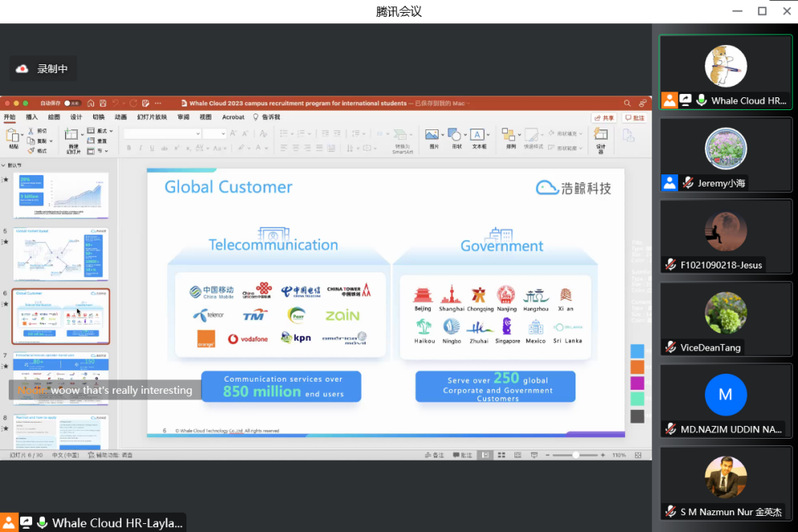Click the 批注 (Comments) button in status bar
Viewport: 798px width, 532px height.
[x=463, y=455]
